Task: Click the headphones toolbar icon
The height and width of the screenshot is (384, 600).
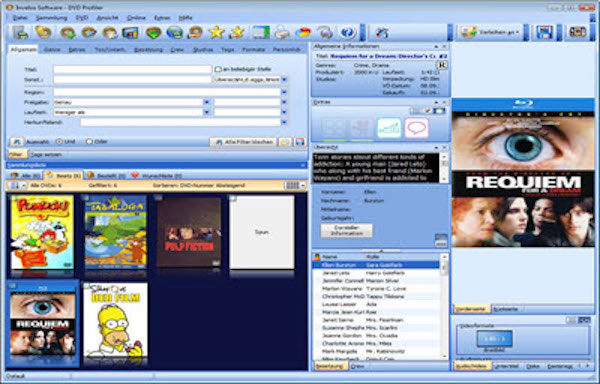Action: tap(325, 33)
